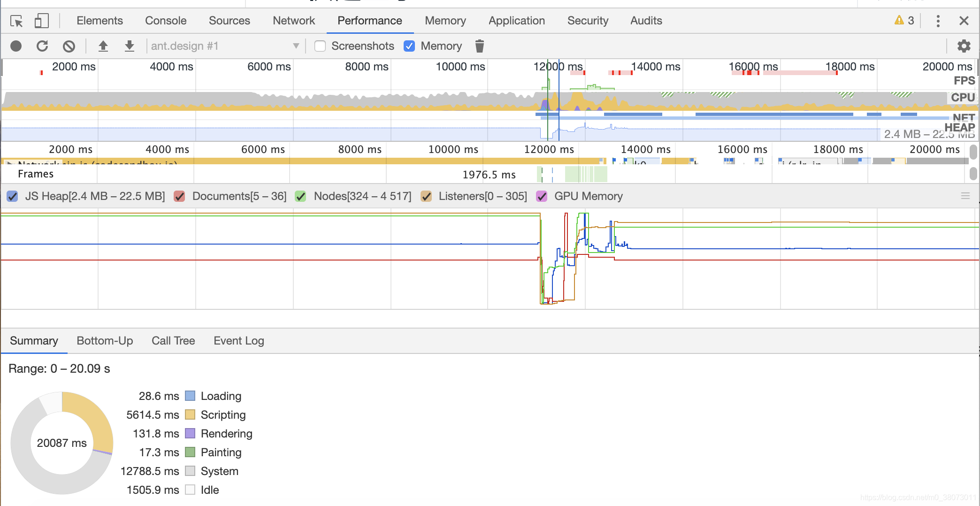This screenshot has height=506, width=980.
Task: Open the three-dot DevTools menu
Action: point(938,21)
